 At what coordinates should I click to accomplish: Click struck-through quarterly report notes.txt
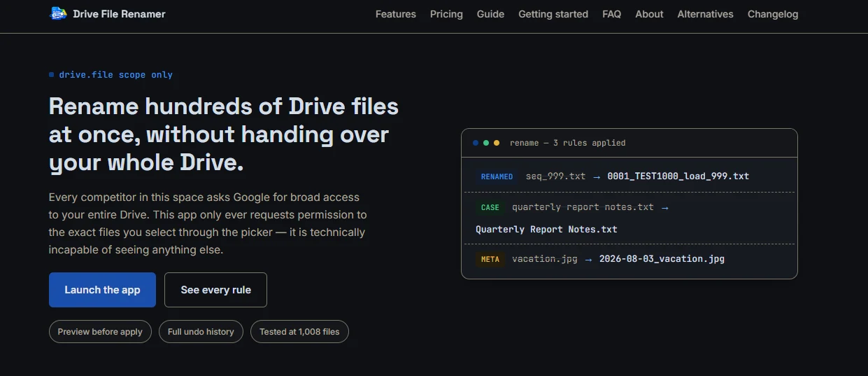583,207
